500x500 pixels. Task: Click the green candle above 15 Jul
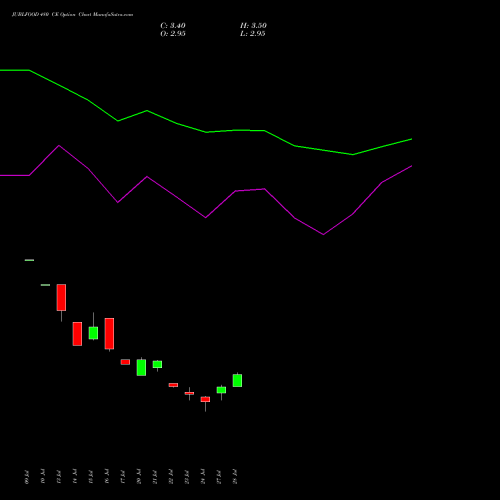pyautogui.click(x=93, y=333)
